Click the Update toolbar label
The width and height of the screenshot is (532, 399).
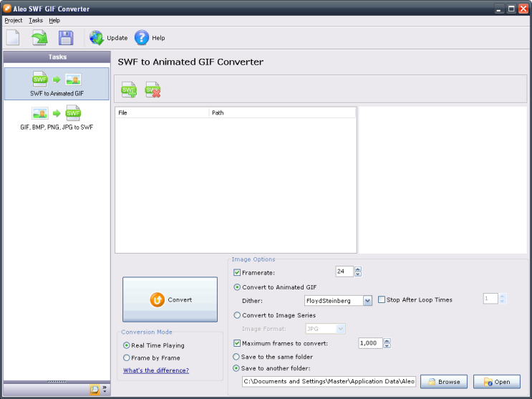117,38
